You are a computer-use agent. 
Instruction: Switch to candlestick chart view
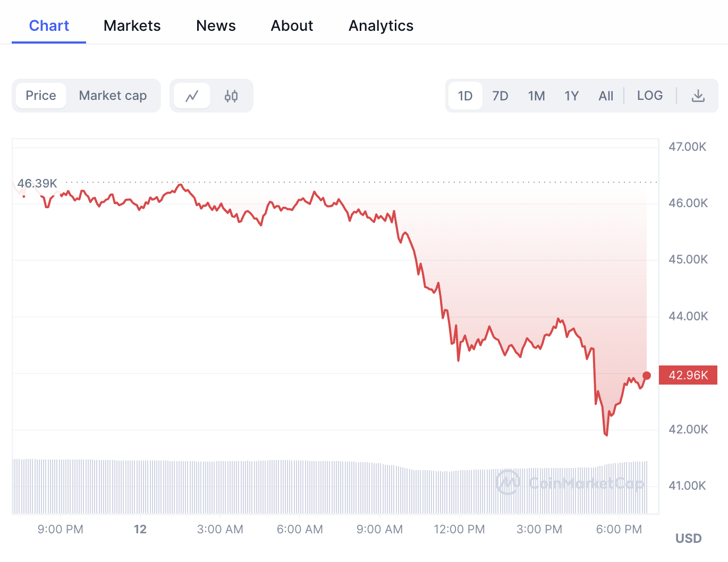(231, 96)
